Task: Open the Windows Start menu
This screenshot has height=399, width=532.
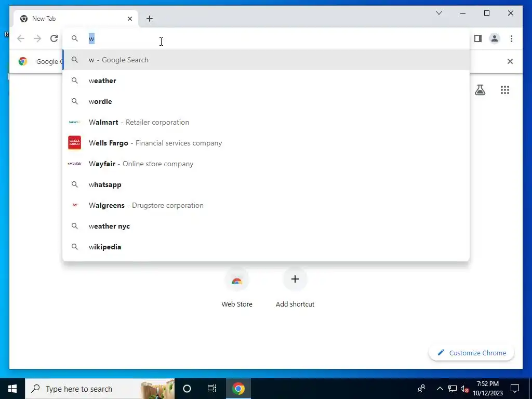Action: [x=12, y=389]
